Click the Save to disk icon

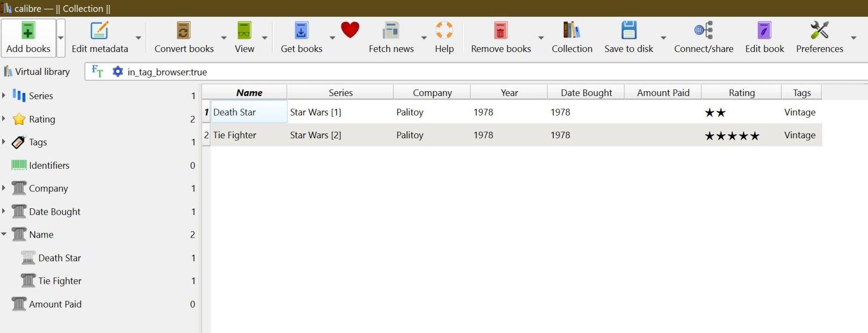click(x=629, y=30)
